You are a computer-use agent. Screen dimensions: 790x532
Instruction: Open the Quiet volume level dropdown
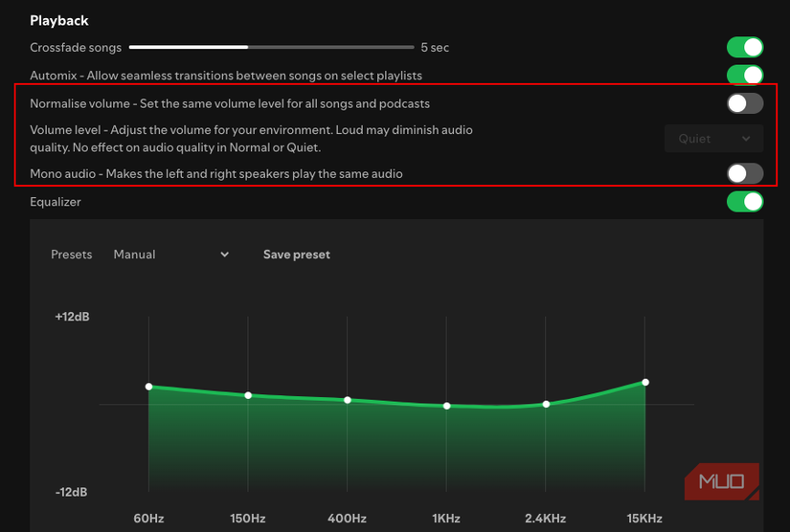(714, 139)
